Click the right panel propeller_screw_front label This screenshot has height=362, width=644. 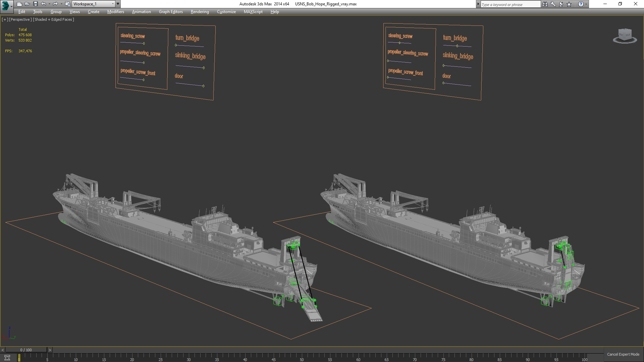(x=406, y=72)
